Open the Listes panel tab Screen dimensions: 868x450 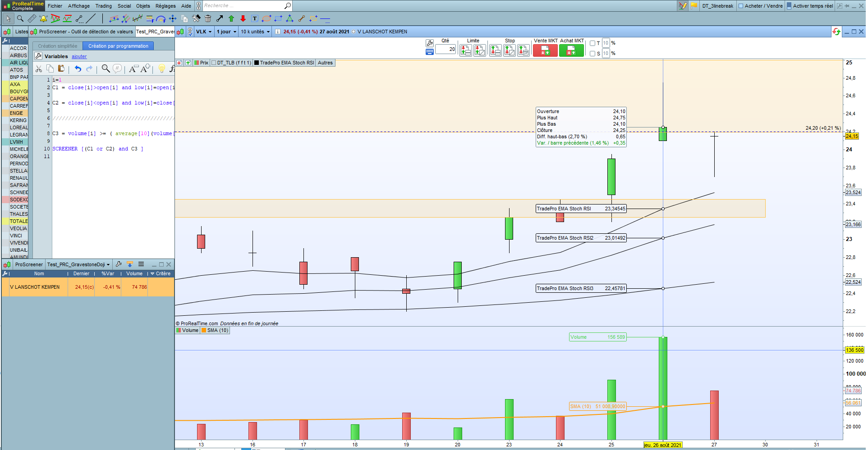point(21,32)
